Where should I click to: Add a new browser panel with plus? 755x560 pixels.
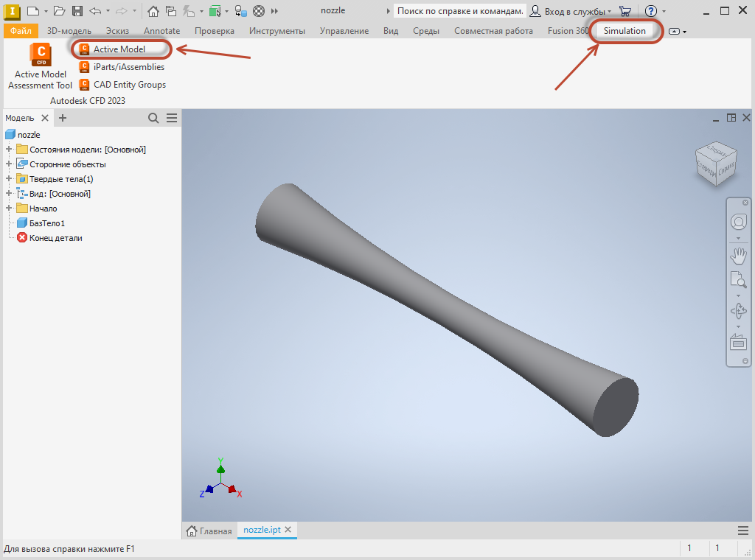63,118
